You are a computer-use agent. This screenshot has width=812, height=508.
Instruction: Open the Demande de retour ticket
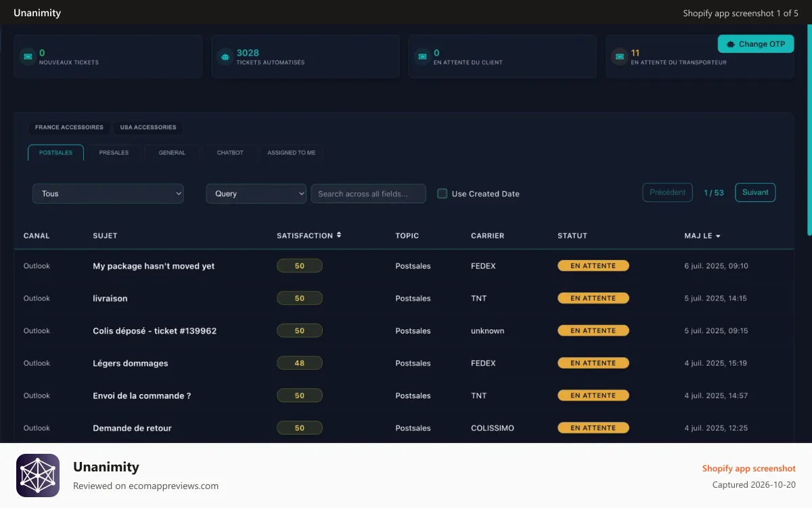132,428
